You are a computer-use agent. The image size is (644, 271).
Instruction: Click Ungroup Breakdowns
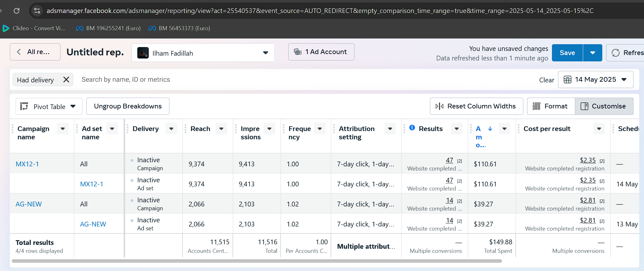pos(128,106)
